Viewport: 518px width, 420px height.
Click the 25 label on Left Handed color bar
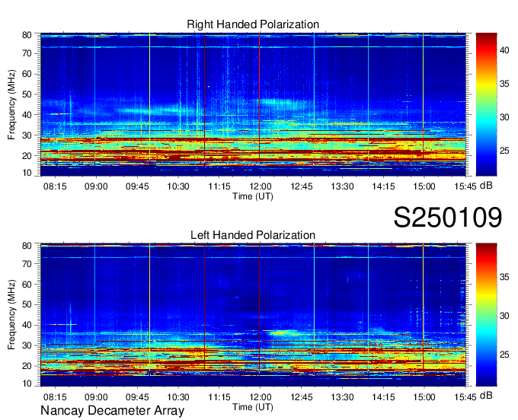tap(504, 355)
